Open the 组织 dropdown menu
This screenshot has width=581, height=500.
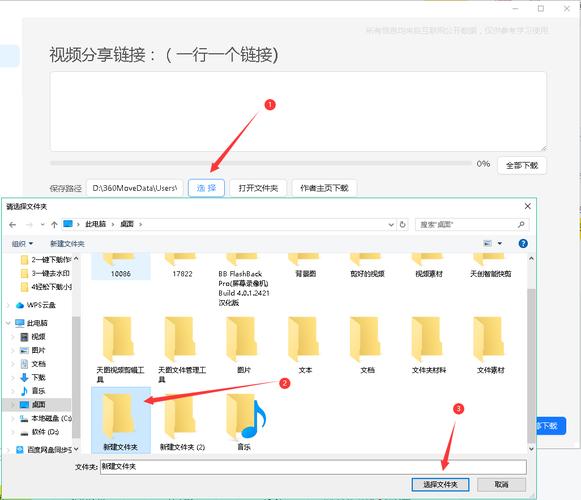[x=22, y=244]
